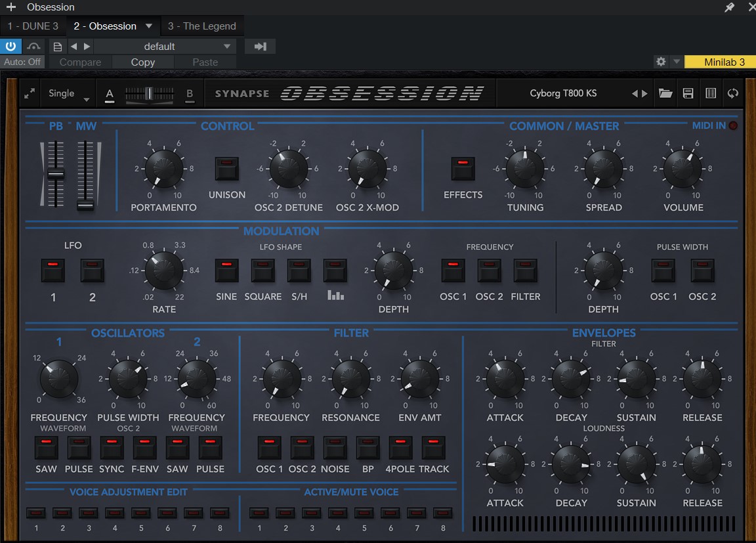
Task: Toggle oscillator SYNC switch
Action: click(112, 448)
